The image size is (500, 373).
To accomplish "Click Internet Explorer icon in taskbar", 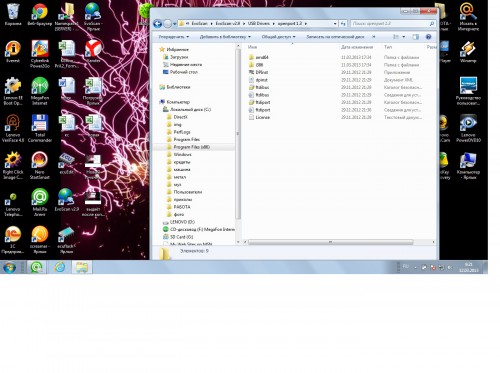I will point(60,267).
